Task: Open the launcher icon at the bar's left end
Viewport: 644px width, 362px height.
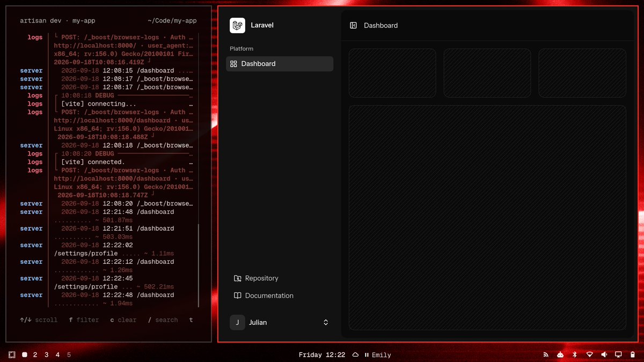Action: (12, 354)
